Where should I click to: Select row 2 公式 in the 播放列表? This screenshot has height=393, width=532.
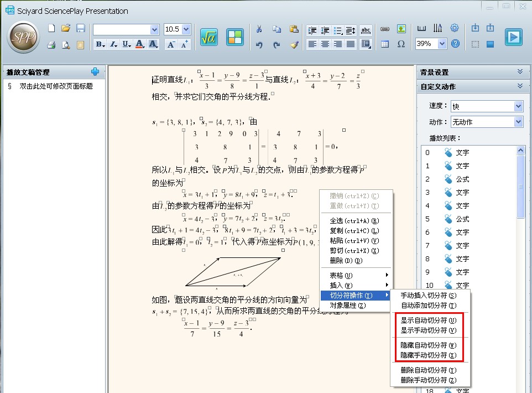click(469, 179)
